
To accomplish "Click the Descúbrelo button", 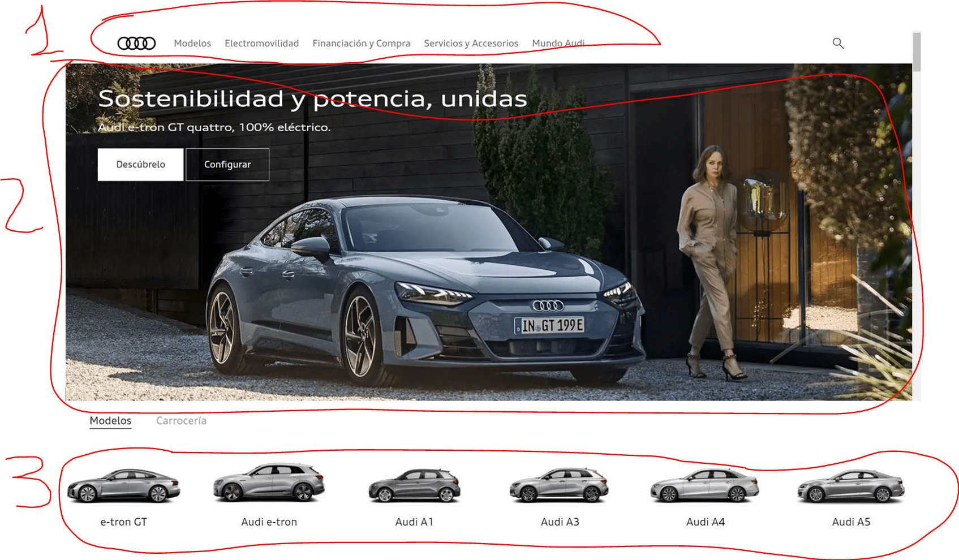I will point(140,165).
